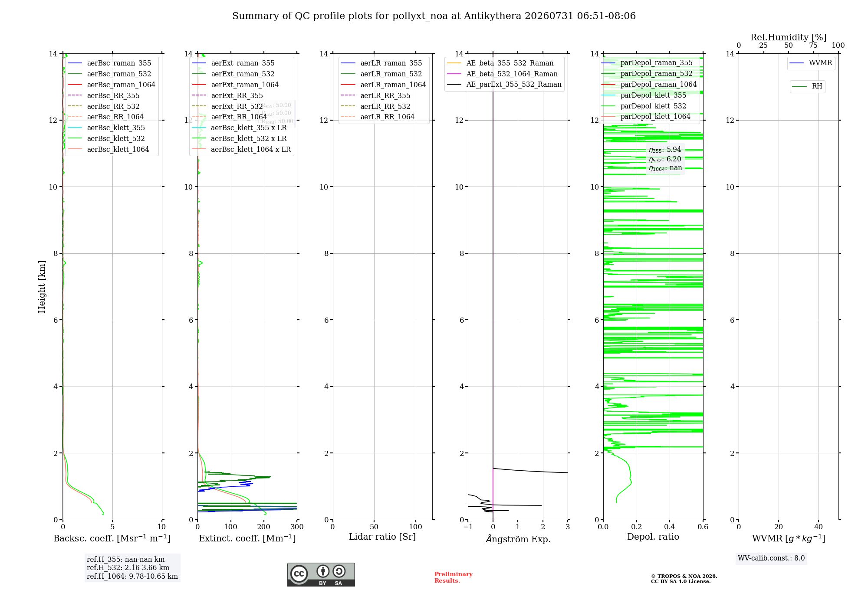The image size is (868, 590).
Task: Select legend entry parDepol_raman_355
Action: (x=647, y=62)
